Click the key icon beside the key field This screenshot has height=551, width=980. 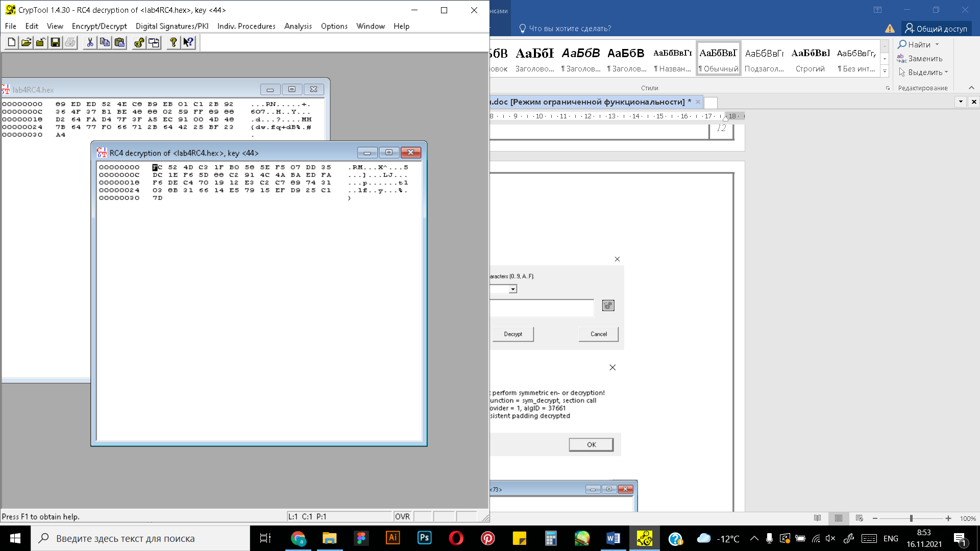pos(608,306)
